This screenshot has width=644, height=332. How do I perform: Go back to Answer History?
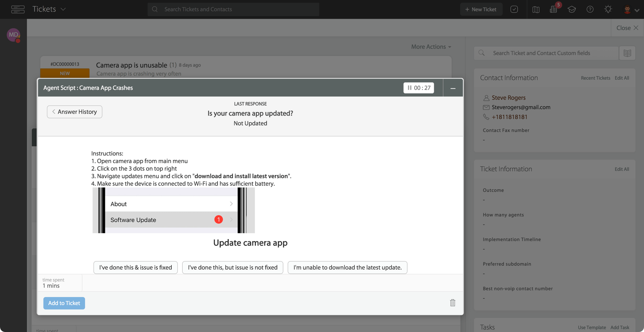point(75,112)
